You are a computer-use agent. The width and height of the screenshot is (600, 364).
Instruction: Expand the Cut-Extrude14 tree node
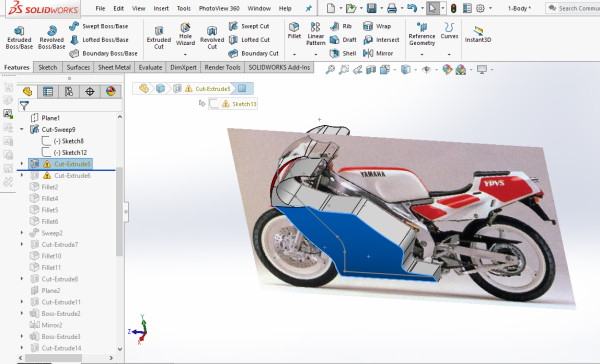click(x=22, y=348)
